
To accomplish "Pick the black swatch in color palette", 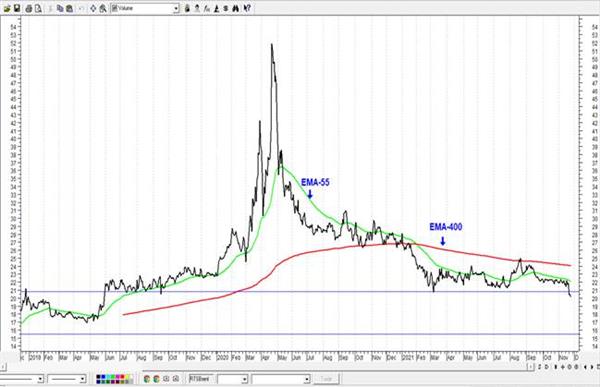I will (x=98, y=377).
